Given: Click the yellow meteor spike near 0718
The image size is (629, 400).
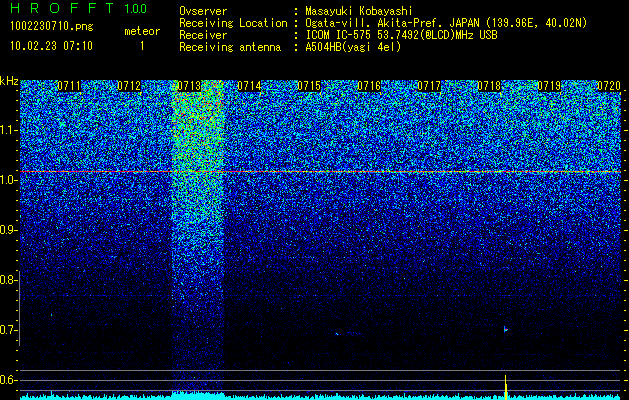Looking at the screenshot, I should (506, 387).
